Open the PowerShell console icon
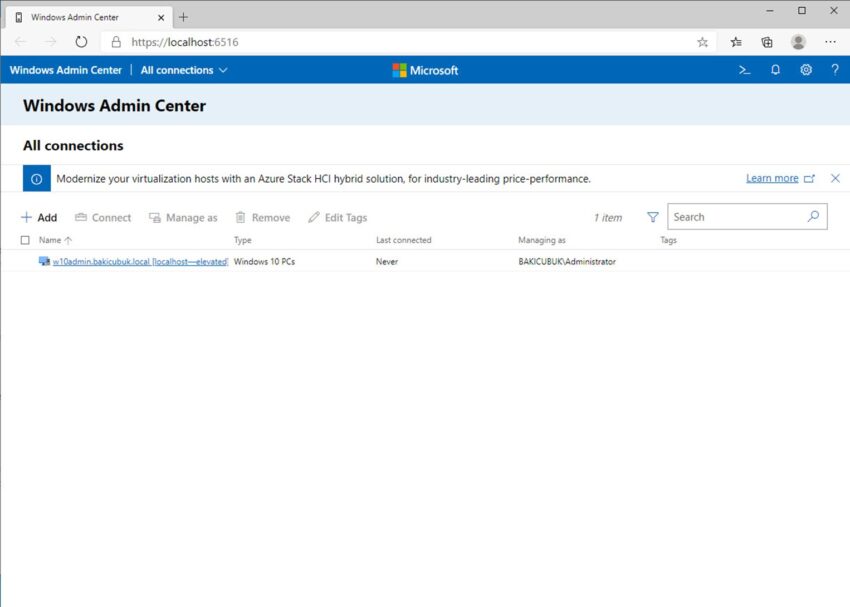Image resolution: width=850 pixels, height=607 pixels. (x=744, y=70)
